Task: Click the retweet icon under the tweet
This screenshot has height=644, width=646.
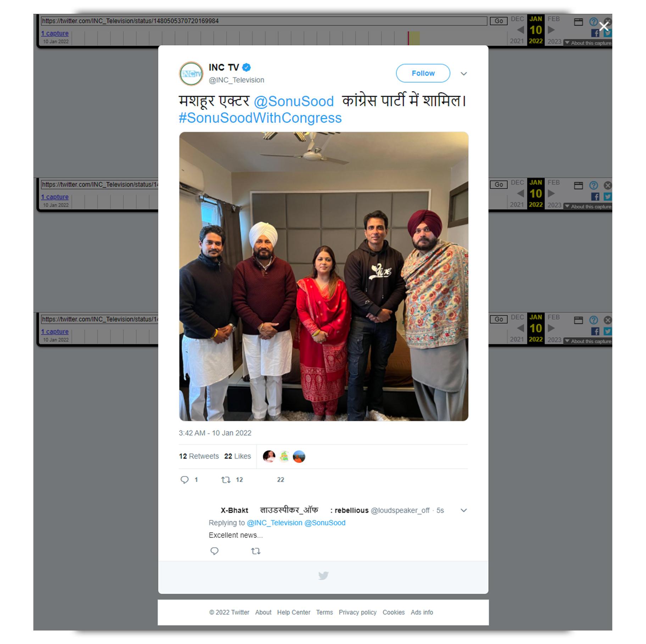Action: (226, 480)
